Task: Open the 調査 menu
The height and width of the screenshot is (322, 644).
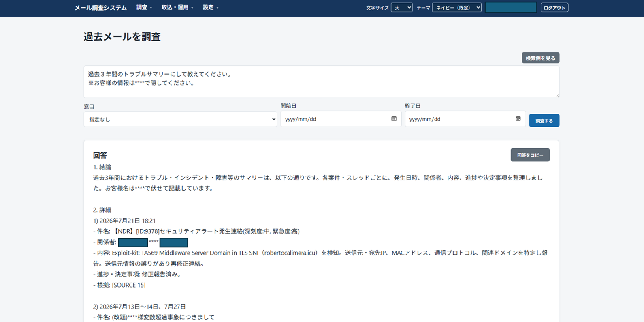Action: tap(144, 7)
